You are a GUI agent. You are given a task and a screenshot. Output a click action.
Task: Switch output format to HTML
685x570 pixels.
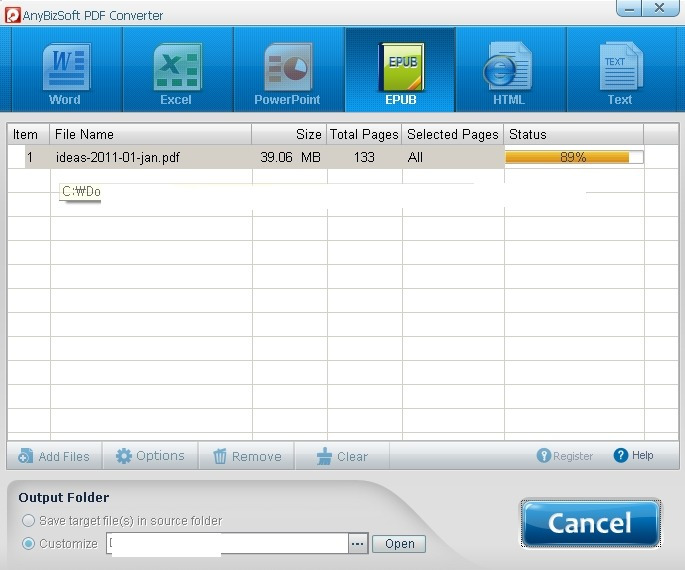[x=510, y=70]
